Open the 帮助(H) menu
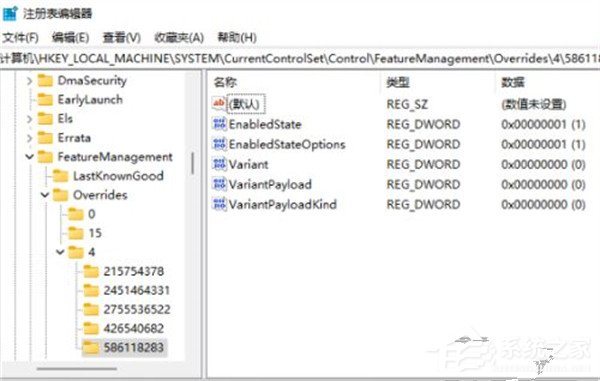 coord(237,37)
